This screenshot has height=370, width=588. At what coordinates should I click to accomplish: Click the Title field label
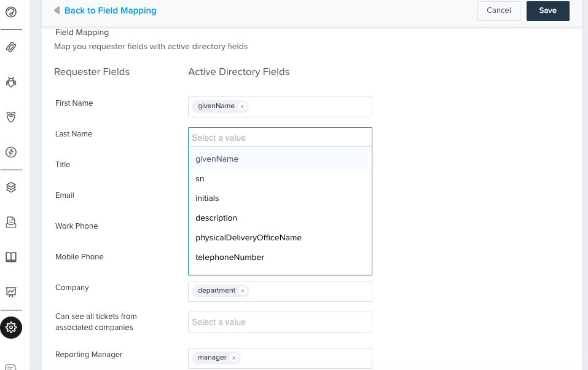pyautogui.click(x=63, y=165)
